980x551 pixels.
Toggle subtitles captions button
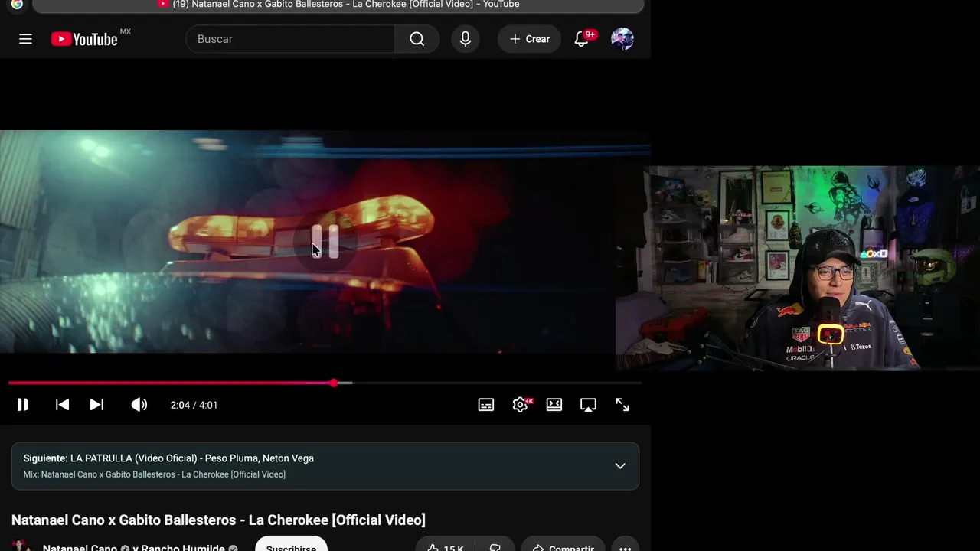486,405
